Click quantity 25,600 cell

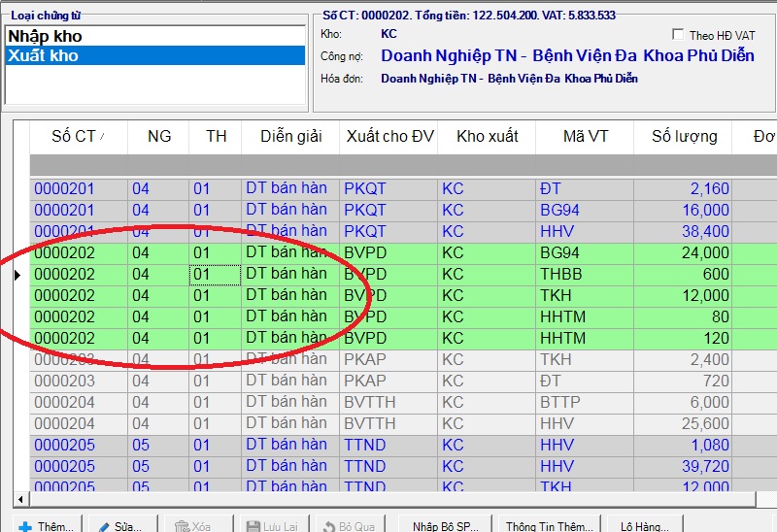(x=684, y=423)
